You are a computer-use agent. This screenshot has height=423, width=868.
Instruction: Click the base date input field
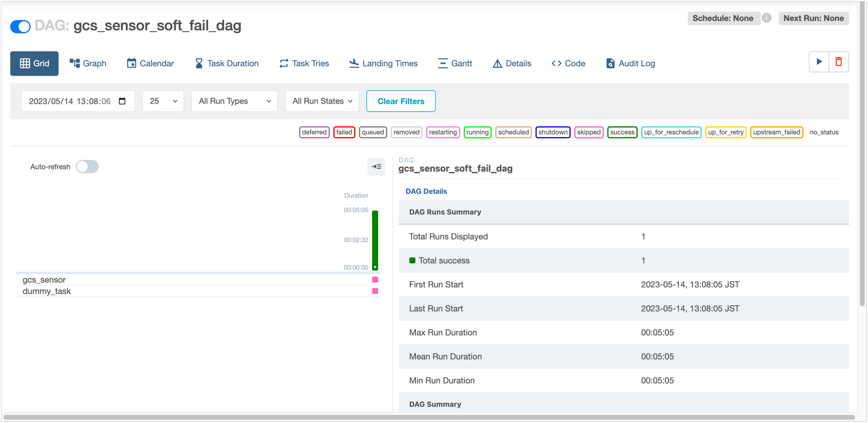click(x=78, y=101)
